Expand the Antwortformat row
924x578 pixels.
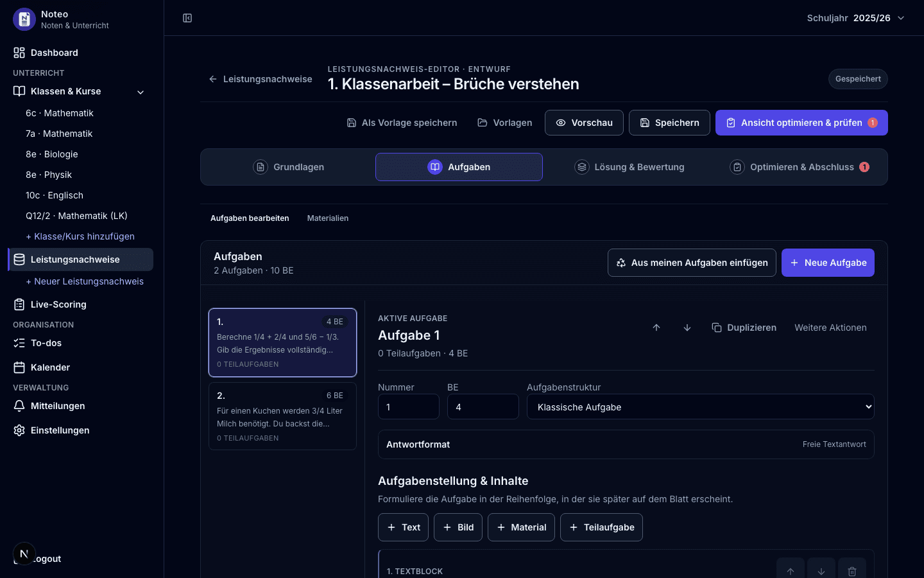[626, 444]
